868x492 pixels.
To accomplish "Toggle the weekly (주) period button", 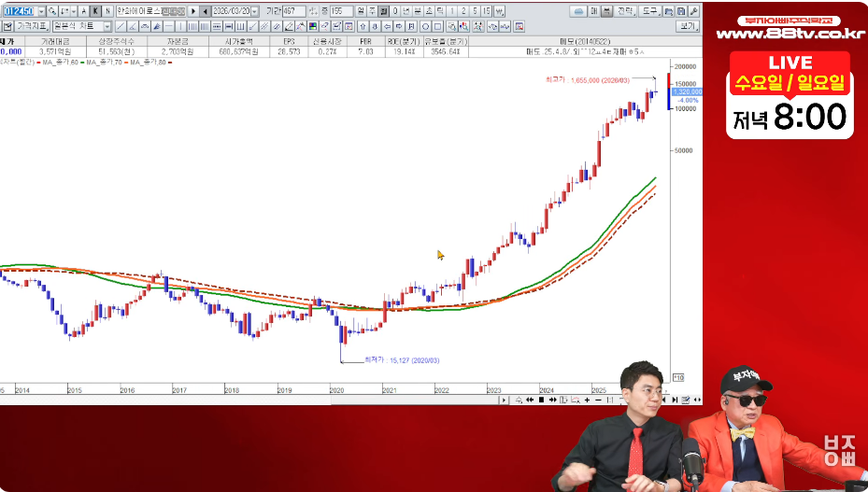I will 373,11.
